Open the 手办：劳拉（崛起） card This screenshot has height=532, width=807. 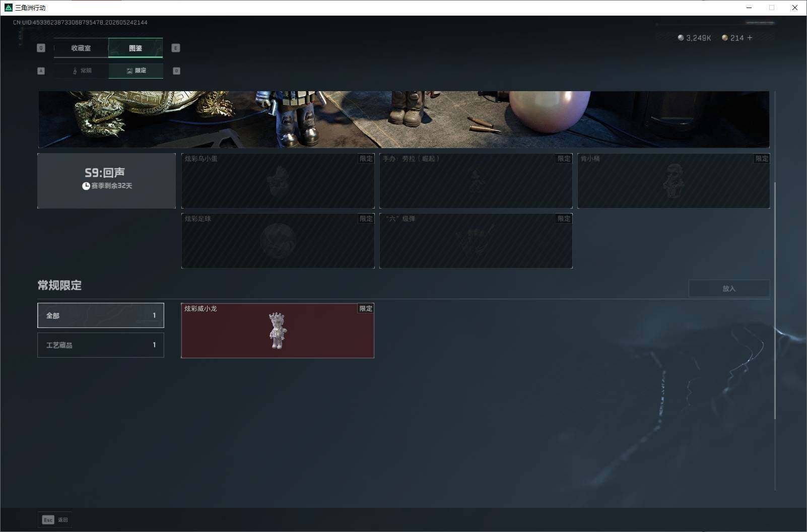[x=476, y=181]
